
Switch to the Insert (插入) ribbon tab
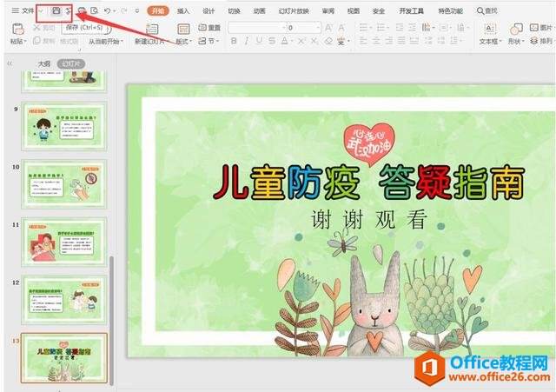click(183, 11)
